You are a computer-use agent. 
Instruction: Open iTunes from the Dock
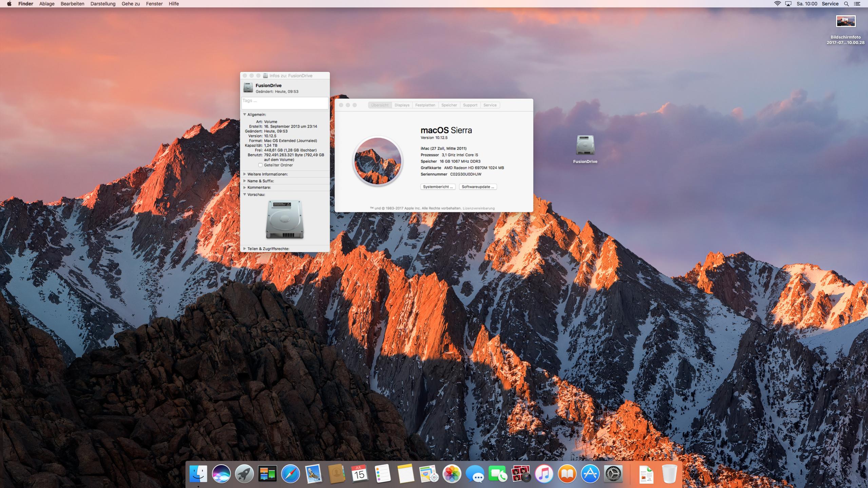coord(544,474)
